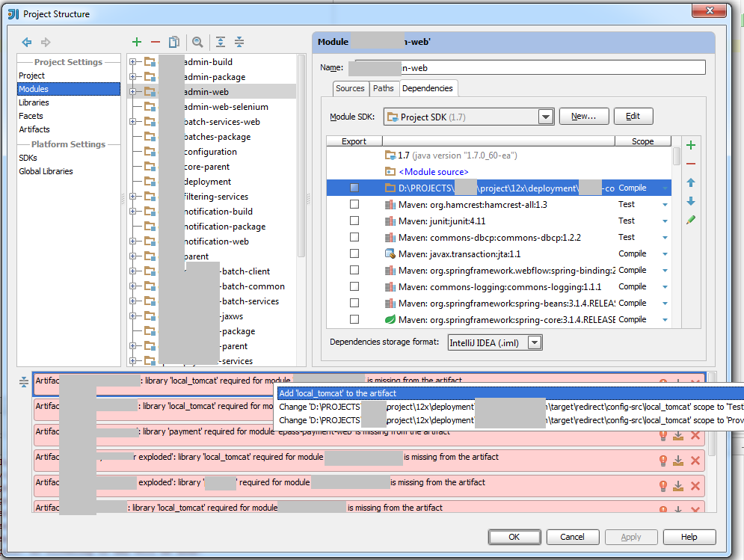Image resolution: width=744 pixels, height=560 pixels.
Task: Expand the filtering-services module node
Action: 133,197
